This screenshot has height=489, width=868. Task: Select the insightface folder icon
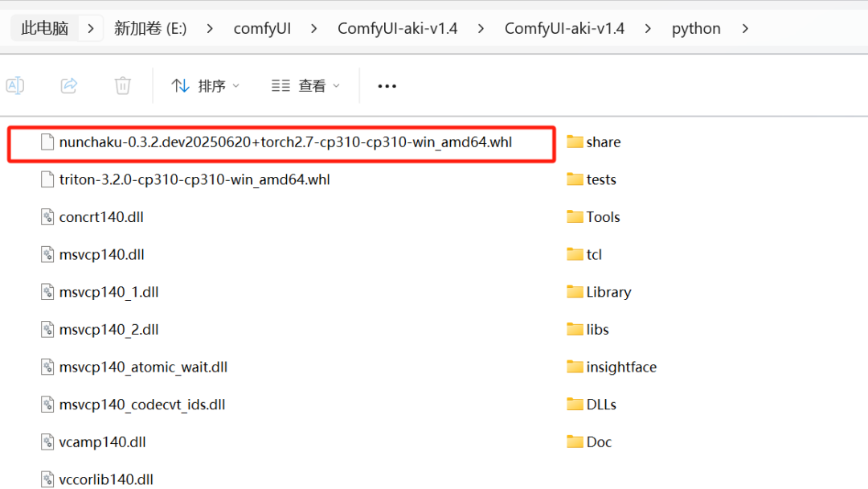pyautogui.click(x=575, y=368)
